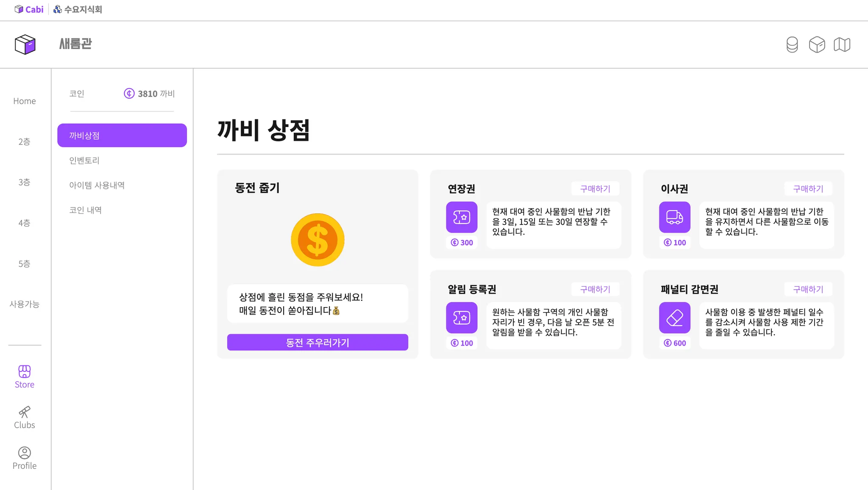Click 구매하기 for 연장권
This screenshot has width=868, height=490.
tap(595, 189)
